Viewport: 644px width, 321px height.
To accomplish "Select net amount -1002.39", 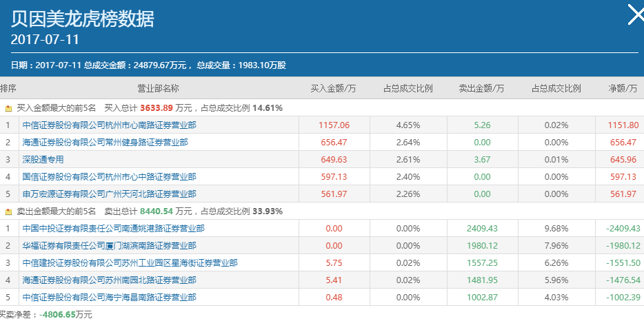I will 623,298.
